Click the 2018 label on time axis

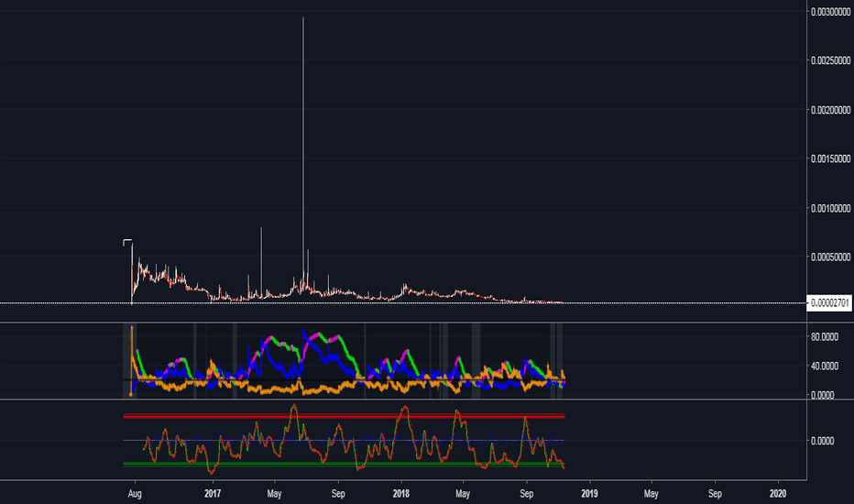tap(400, 494)
